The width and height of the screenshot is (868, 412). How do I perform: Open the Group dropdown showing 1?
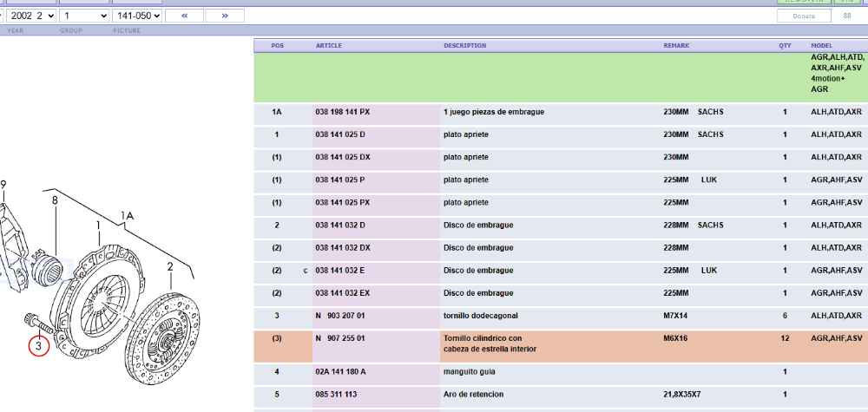(84, 16)
